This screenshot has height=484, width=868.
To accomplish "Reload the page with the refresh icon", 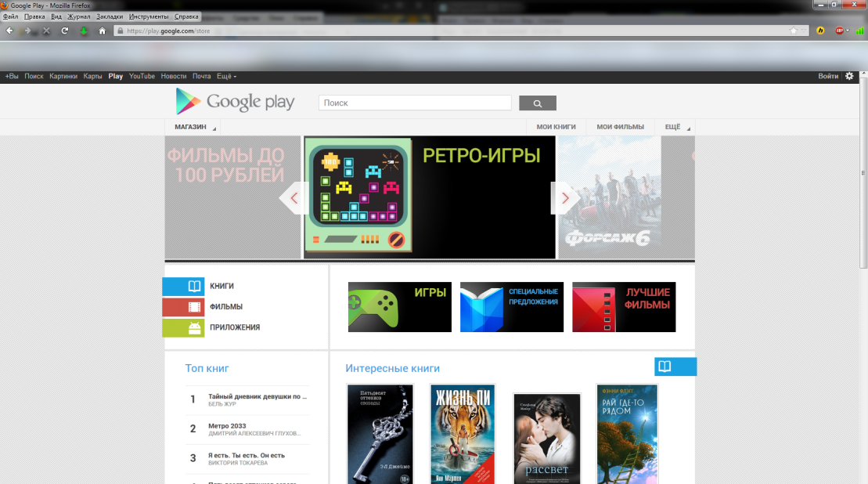I will 65,31.
